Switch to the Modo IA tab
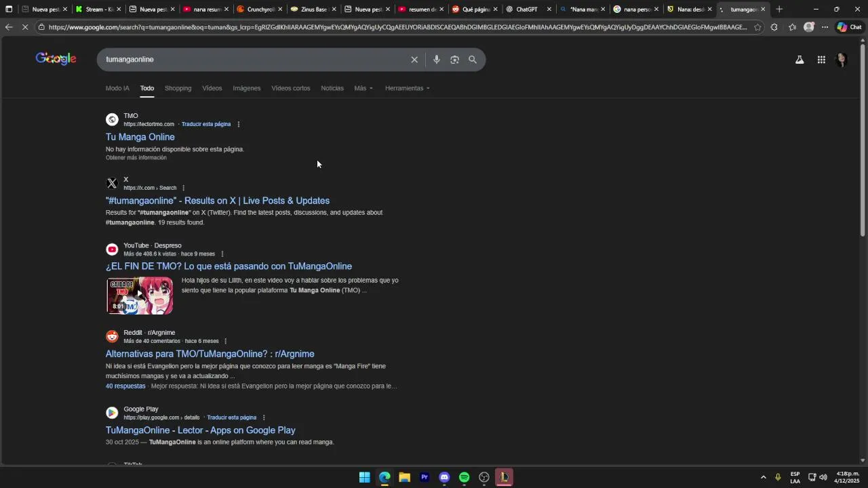This screenshot has height=488, width=868. [117, 88]
